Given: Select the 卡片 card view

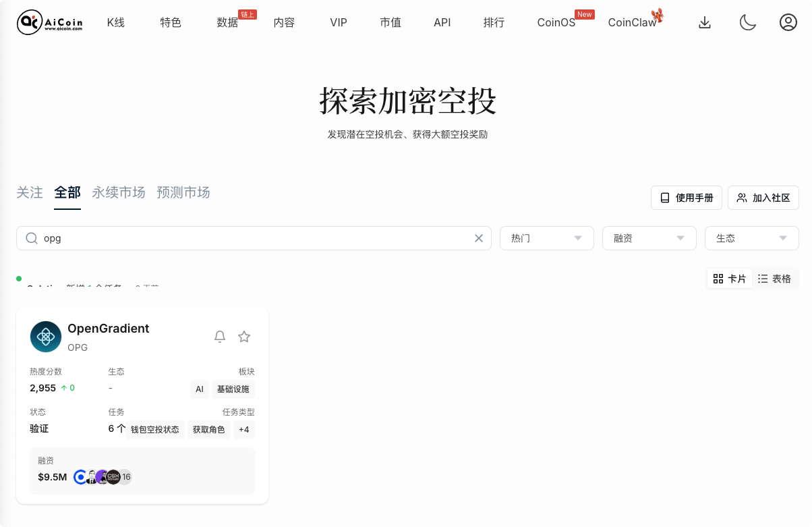Looking at the screenshot, I should (x=729, y=278).
